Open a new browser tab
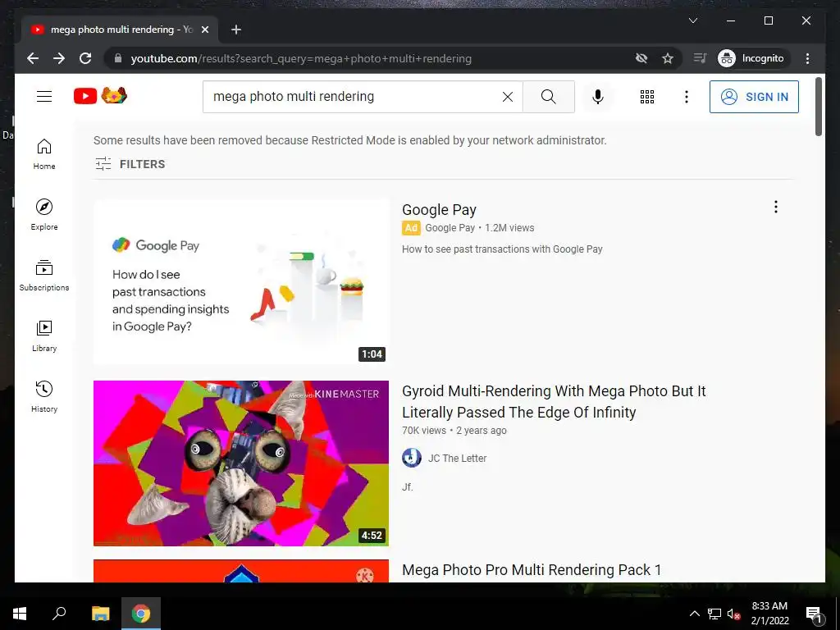Image resolution: width=840 pixels, height=630 pixels. pyautogui.click(x=236, y=30)
